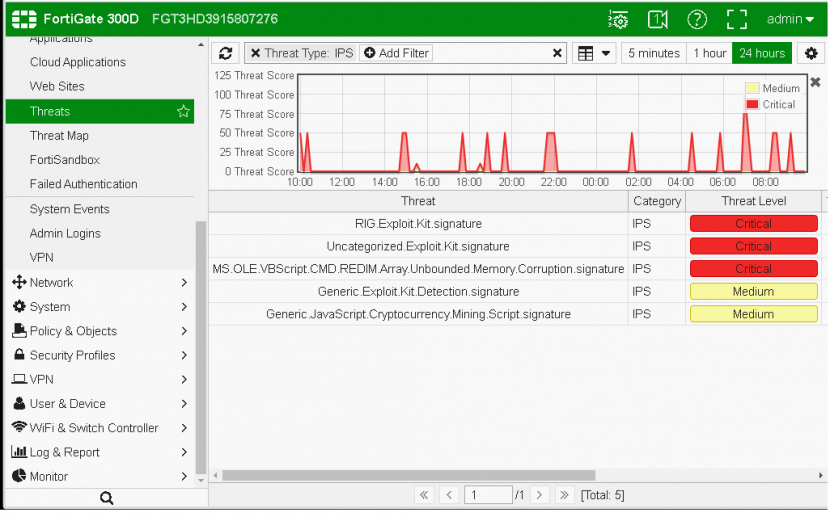Clear all filters with the X at the filter bar's right end

click(x=557, y=53)
